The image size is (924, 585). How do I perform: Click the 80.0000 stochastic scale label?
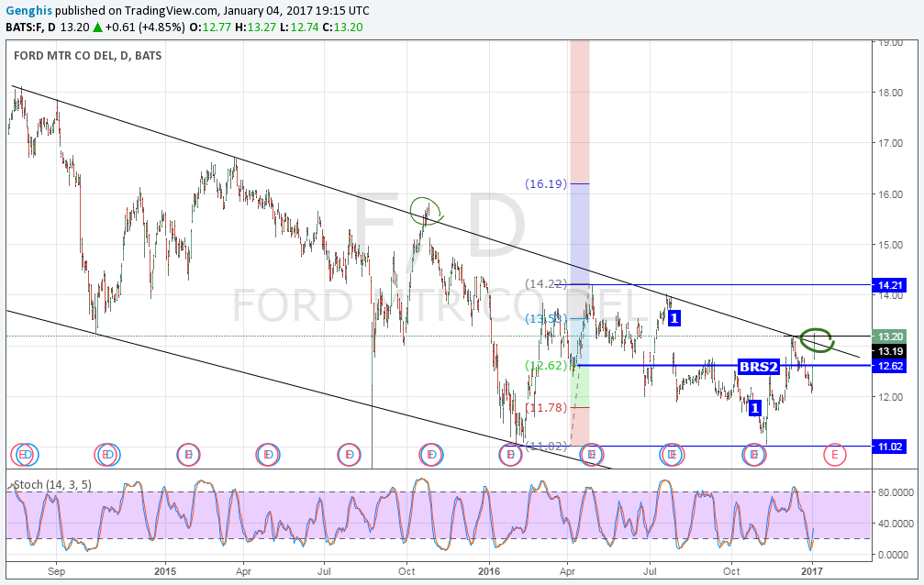pos(896,492)
